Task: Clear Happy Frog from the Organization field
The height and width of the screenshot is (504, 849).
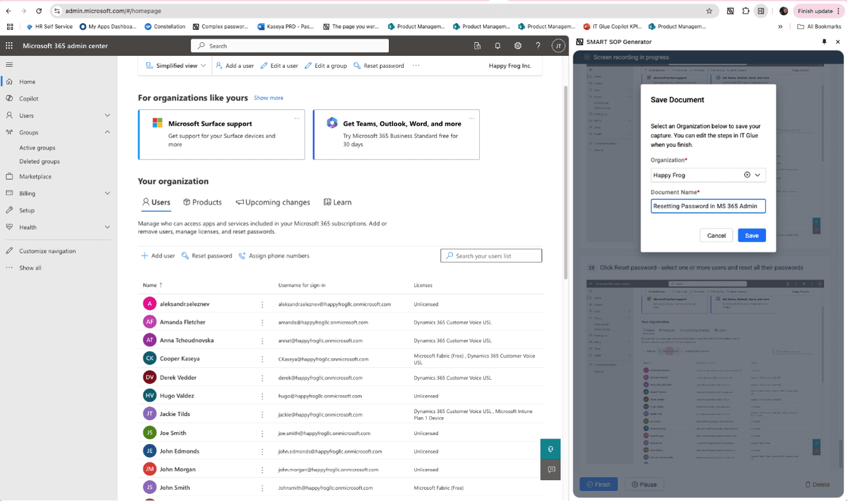Action: (746, 175)
